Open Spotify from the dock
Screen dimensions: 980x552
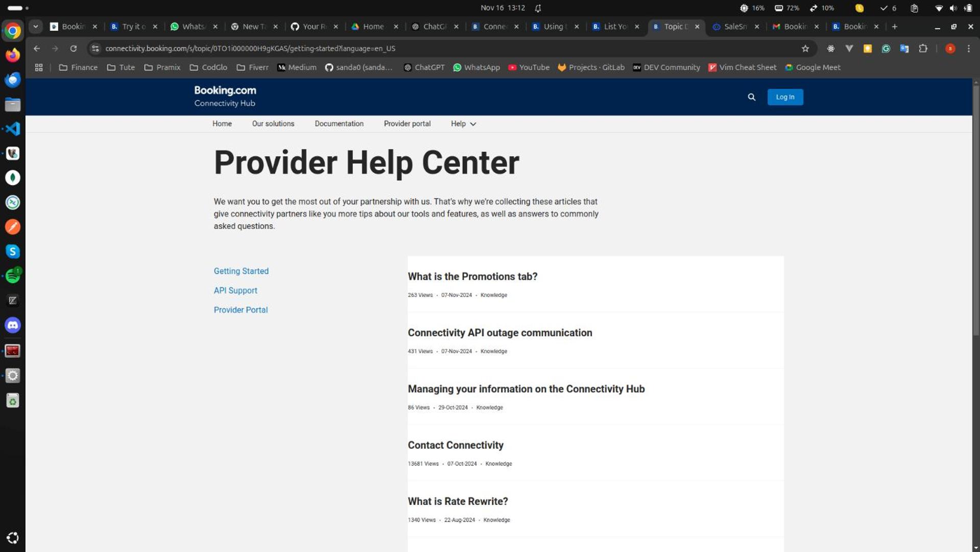pyautogui.click(x=13, y=276)
